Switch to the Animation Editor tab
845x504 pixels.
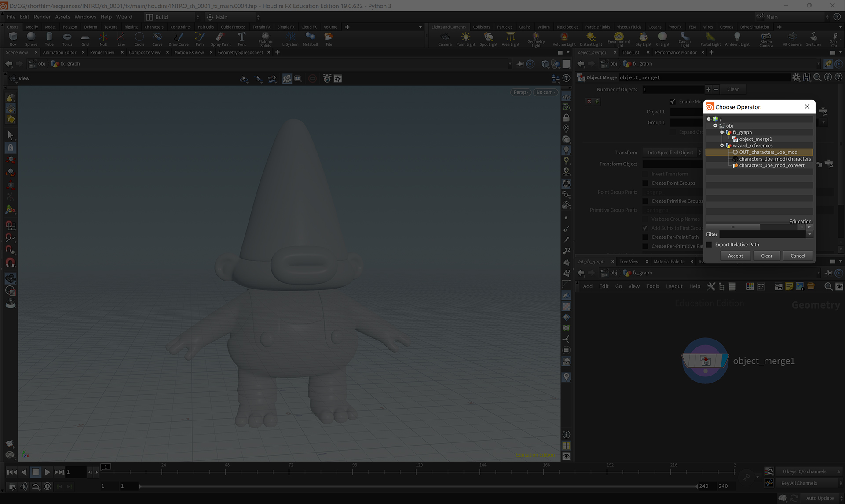click(59, 52)
